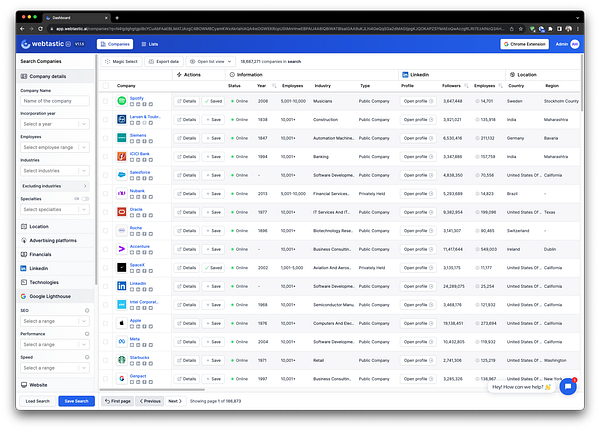Go back in the browser
The image size is (600, 431).
point(22,29)
